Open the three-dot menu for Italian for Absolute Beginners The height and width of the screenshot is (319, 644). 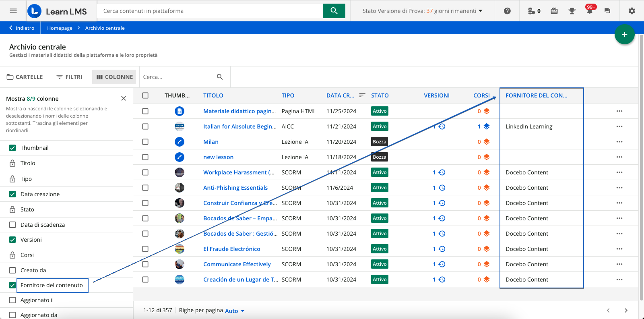[x=619, y=126]
